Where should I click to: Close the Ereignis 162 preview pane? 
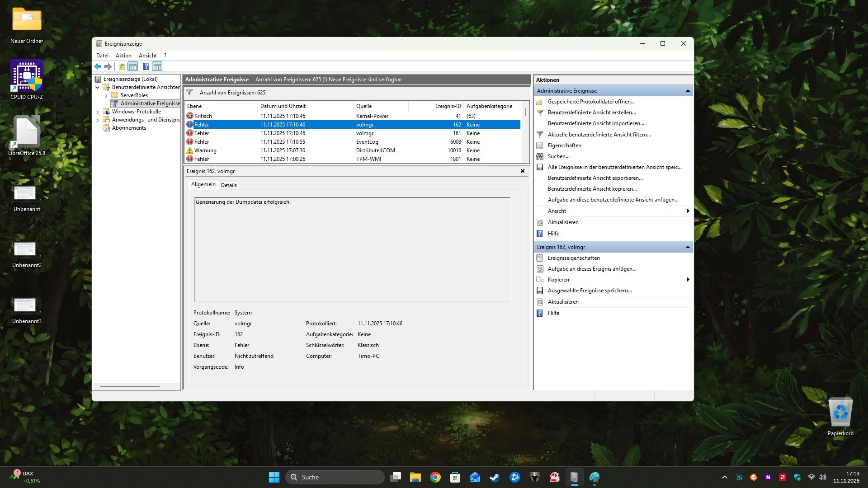(x=523, y=171)
